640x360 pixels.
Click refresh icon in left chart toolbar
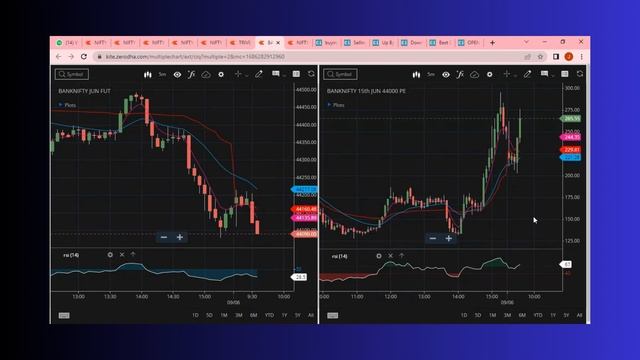click(x=311, y=74)
